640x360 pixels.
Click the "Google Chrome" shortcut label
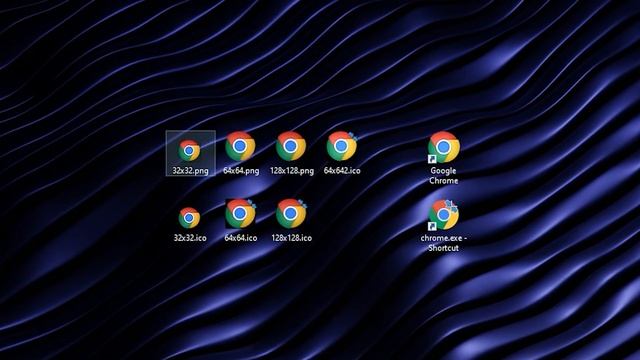pos(443,176)
